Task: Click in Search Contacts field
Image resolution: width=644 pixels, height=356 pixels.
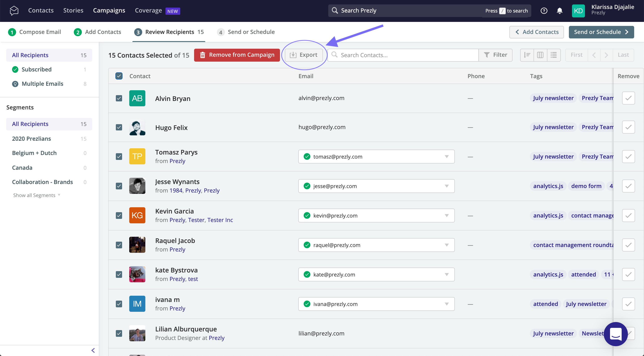Action: [403, 55]
